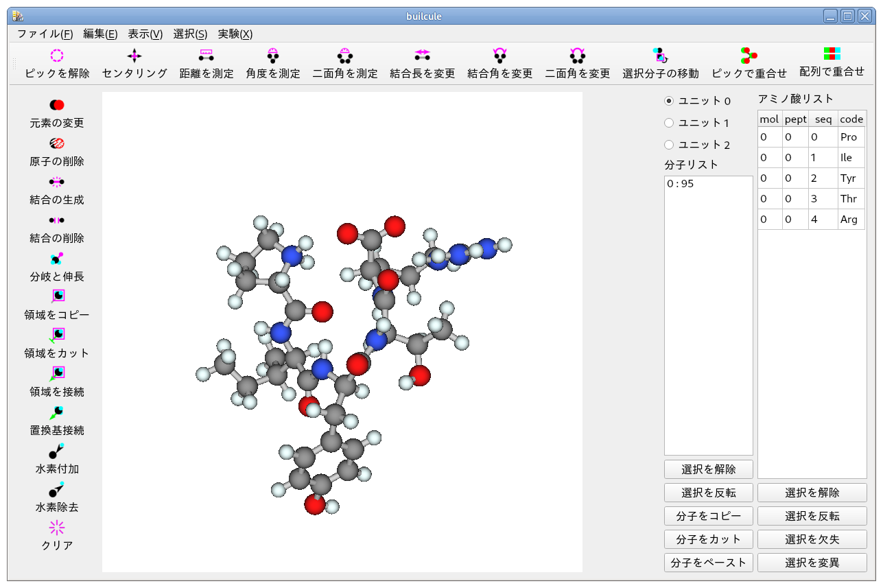The width and height of the screenshot is (883, 588).
Task: Select the ユニット 2 radio button
Action: pyautogui.click(x=669, y=145)
